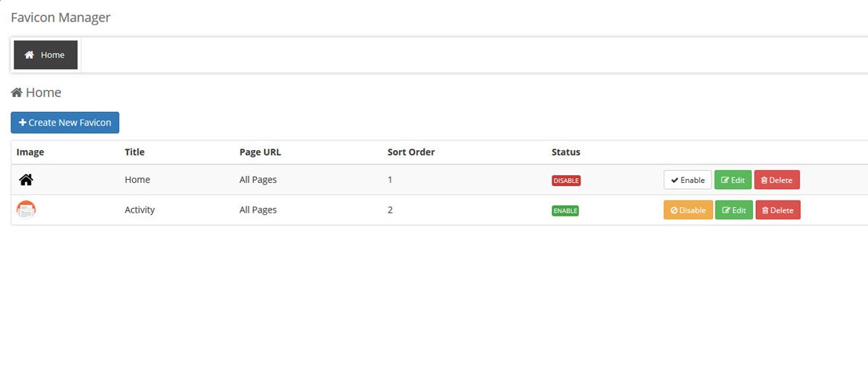Click the Home tab in navigation bar
868x368 pixels.
click(45, 55)
